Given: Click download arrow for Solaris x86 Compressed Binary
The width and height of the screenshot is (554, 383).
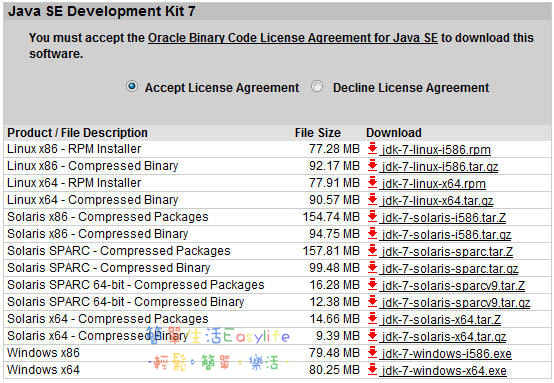Looking at the screenshot, I should 372,233.
